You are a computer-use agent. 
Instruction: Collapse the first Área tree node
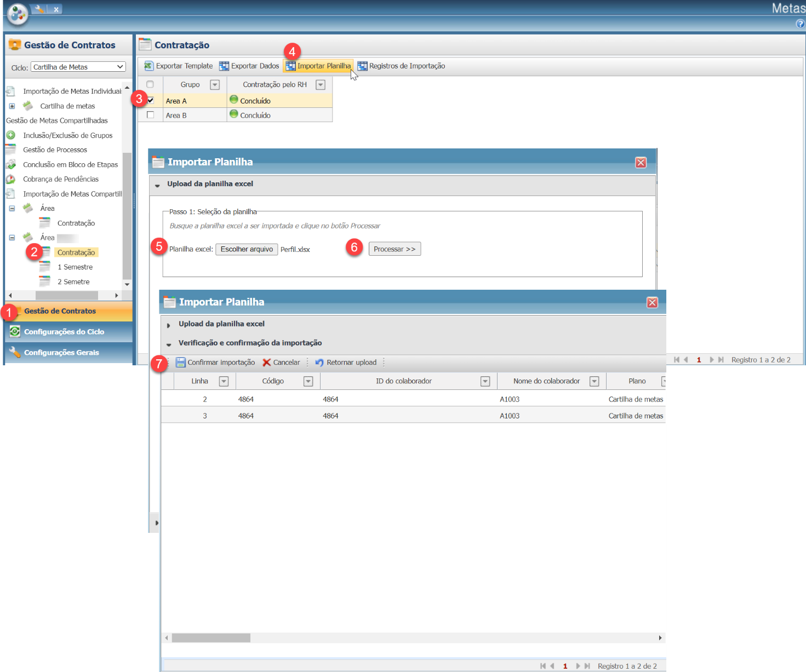click(x=12, y=208)
